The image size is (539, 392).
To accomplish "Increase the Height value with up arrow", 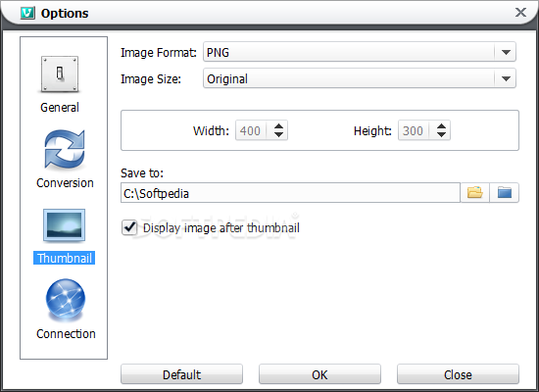I will 441,126.
